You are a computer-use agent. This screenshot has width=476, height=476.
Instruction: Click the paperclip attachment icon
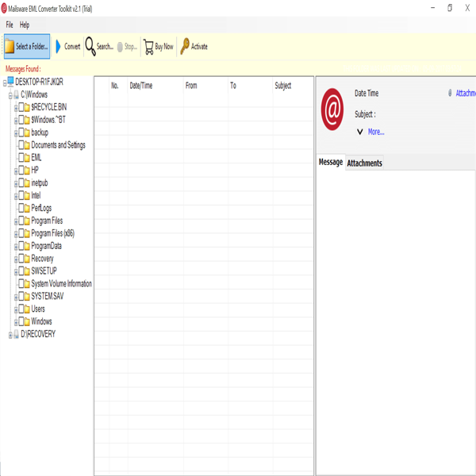pyautogui.click(x=450, y=93)
